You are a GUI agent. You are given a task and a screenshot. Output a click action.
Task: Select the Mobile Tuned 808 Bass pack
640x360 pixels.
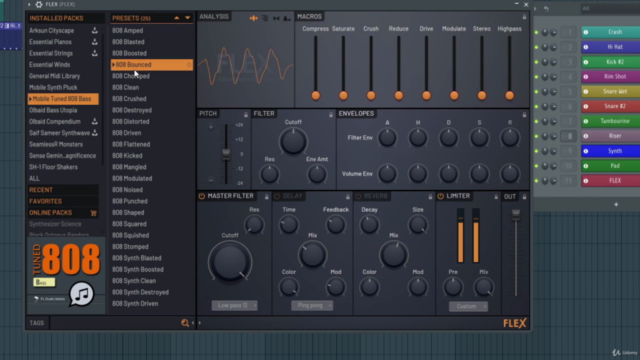click(63, 99)
